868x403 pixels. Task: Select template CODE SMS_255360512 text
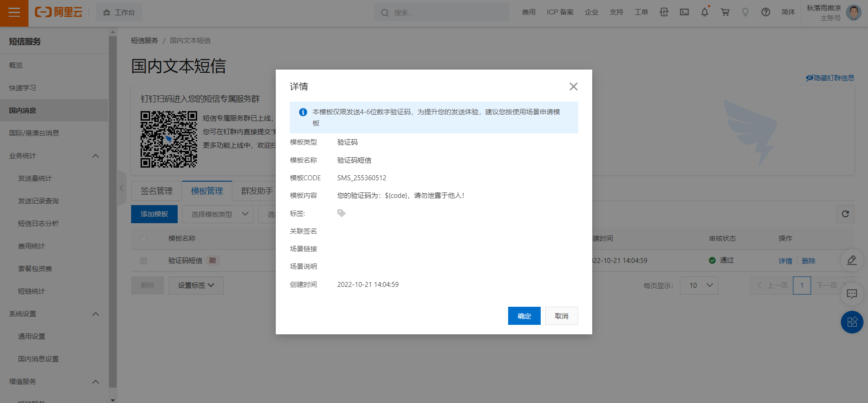point(362,178)
